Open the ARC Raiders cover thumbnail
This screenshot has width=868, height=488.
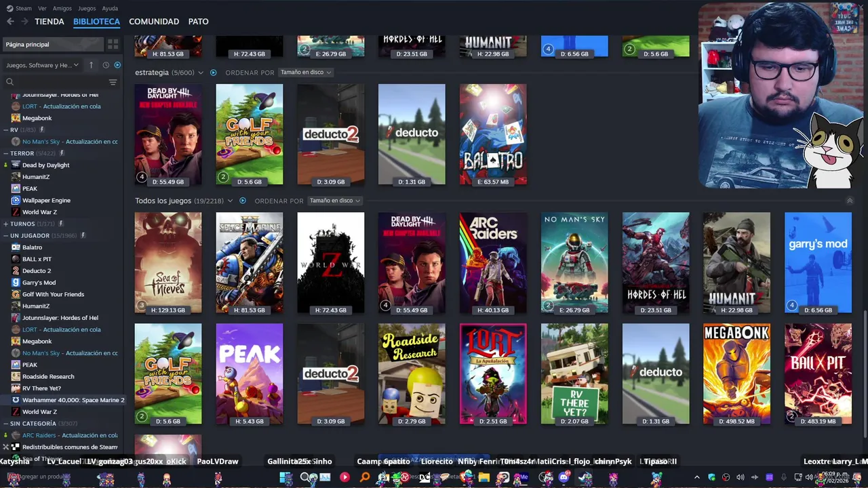click(493, 263)
